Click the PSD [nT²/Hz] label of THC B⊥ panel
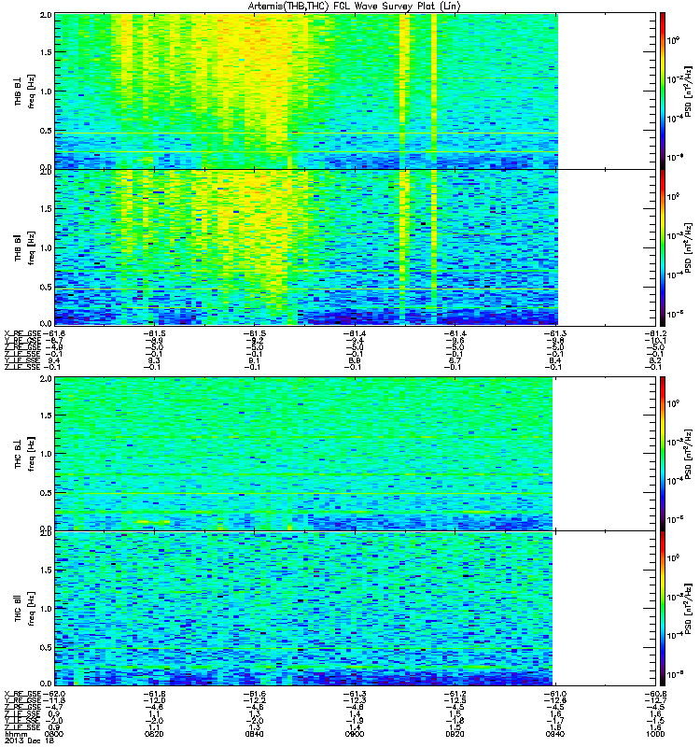700x747 pixels. pos(689,455)
